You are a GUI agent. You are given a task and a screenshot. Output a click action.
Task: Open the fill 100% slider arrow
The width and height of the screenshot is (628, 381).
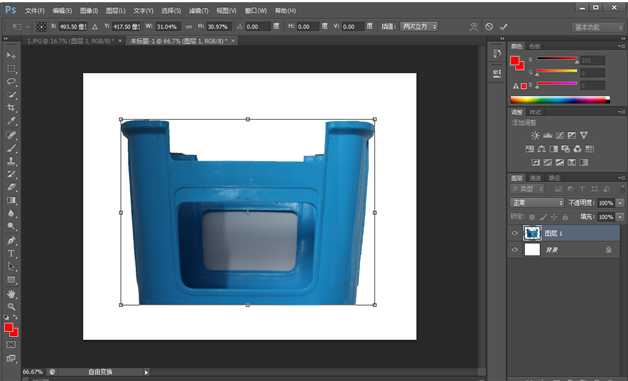pyautogui.click(x=620, y=217)
